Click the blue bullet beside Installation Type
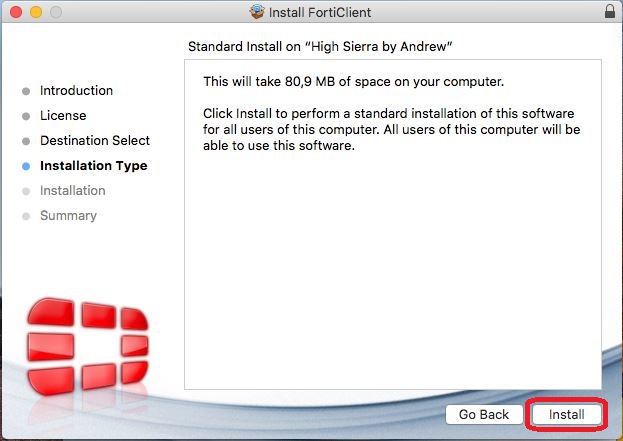 (26, 167)
